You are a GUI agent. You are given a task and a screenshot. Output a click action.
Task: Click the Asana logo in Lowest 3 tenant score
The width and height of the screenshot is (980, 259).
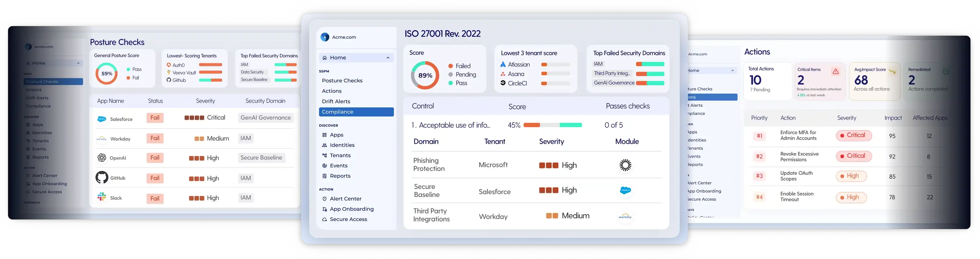coord(503,74)
